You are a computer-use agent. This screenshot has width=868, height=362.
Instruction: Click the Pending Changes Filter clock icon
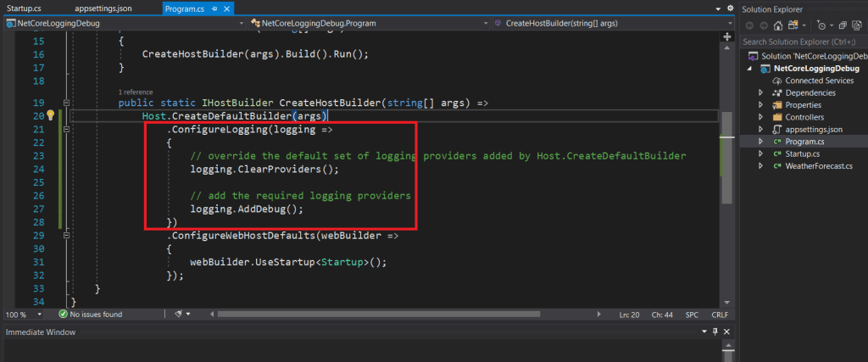pyautogui.click(x=821, y=25)
